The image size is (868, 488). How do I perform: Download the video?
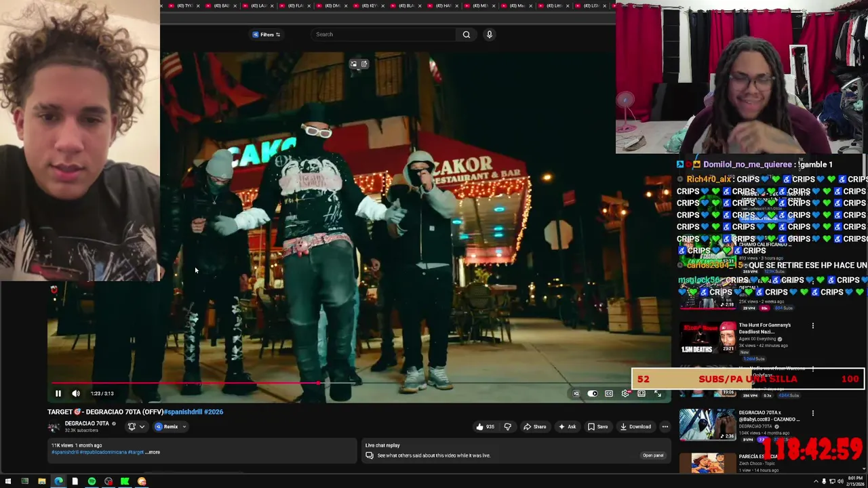(x=635, y=426)
